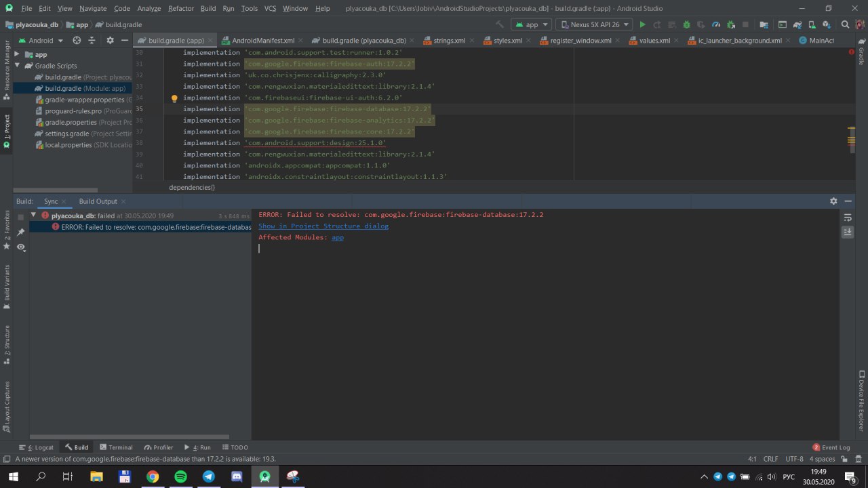Expand the app module tree node
Viewport: 868px width, 488px height.
[x=18, y=54]
